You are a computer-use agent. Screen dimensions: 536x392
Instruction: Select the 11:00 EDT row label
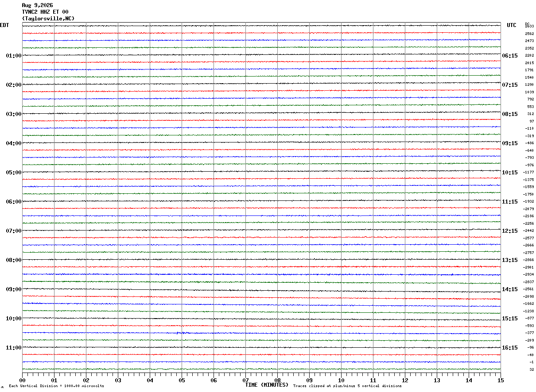[x=14, y=348]
